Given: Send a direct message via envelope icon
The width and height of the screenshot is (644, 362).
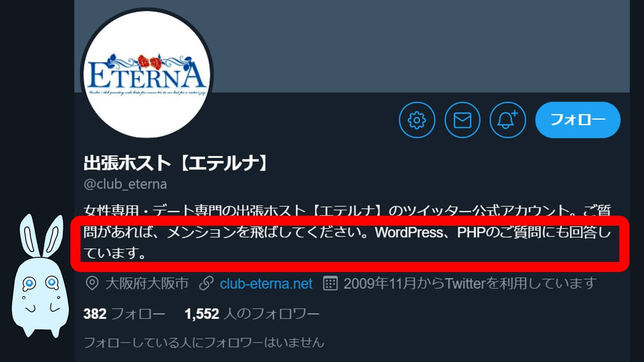Looking at the screenshot, I should click(462, 120).
